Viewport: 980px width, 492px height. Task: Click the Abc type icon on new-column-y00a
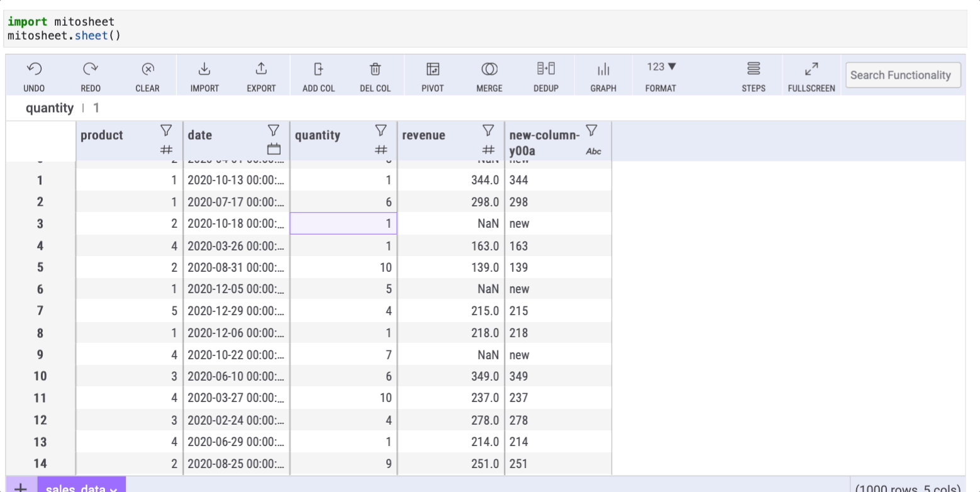click(x=593, y=151)
